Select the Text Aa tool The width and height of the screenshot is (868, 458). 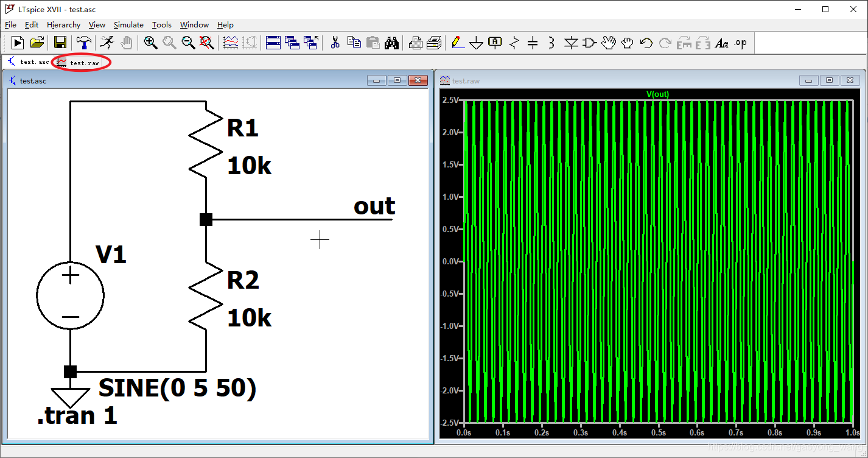click(x=722, y=43)
